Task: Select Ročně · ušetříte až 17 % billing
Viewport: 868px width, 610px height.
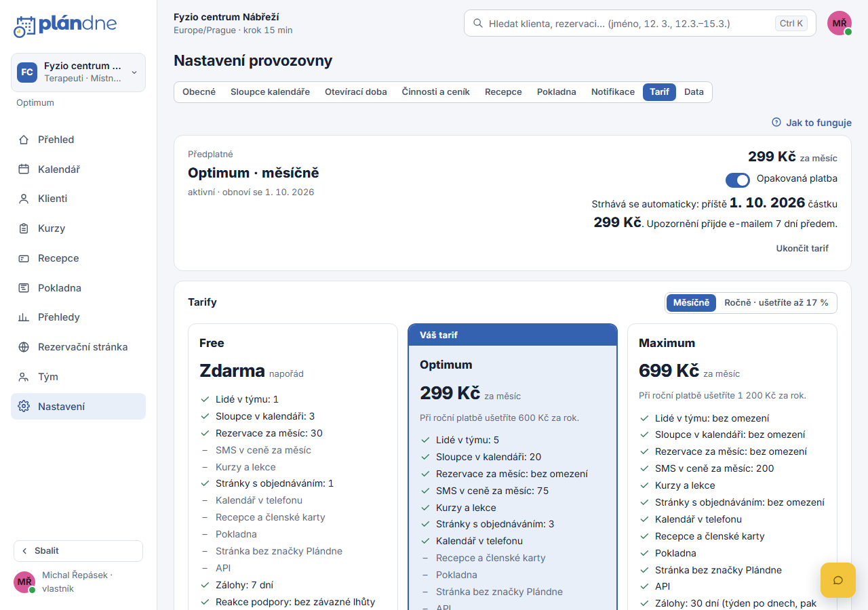Action: (x=776, y=303)
